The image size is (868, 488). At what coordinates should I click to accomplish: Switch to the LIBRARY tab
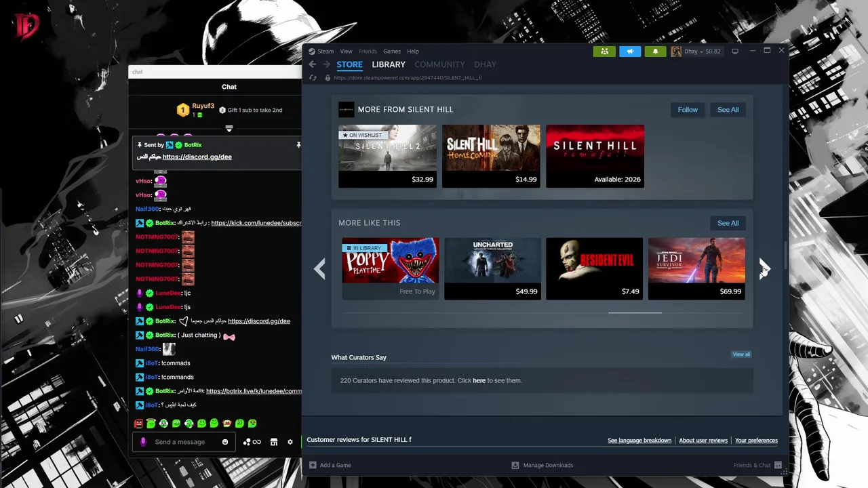(389, 64)
